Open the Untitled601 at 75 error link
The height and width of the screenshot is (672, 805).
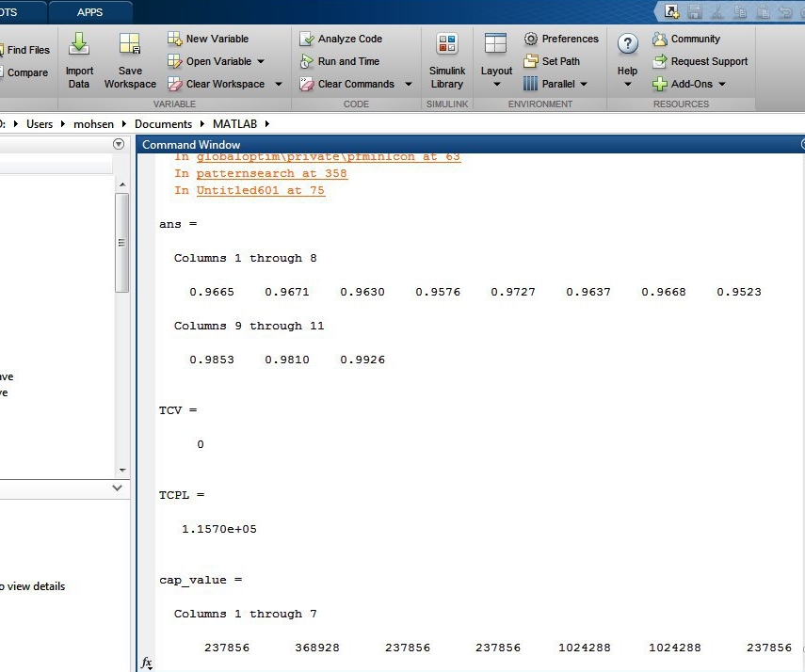pyautogui.click(x=260, y=190)
